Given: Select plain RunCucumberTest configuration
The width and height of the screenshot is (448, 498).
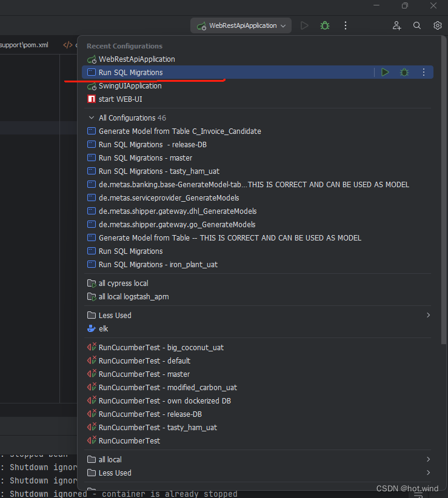Looking at the screenshot, I should [x=258, y=441].
